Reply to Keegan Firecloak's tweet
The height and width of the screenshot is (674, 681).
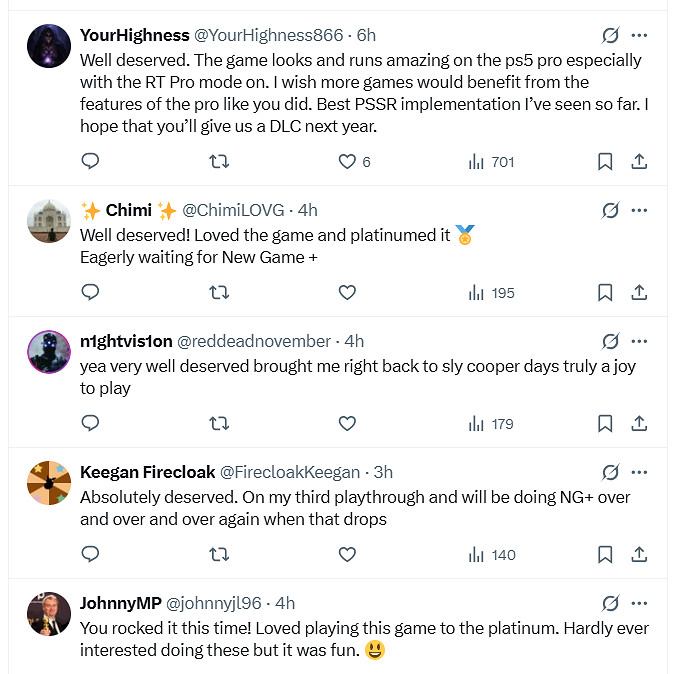[x=90, y=554]
